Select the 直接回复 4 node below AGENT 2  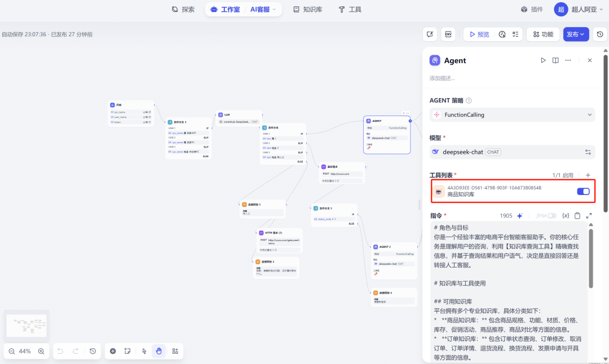[394, 298]
